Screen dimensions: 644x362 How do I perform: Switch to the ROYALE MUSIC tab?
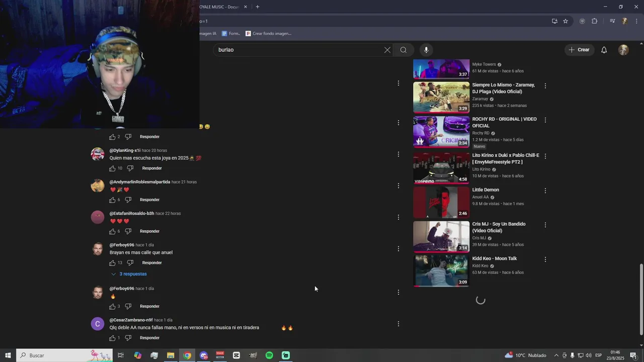pyautogui.click(x=219, y=7)
